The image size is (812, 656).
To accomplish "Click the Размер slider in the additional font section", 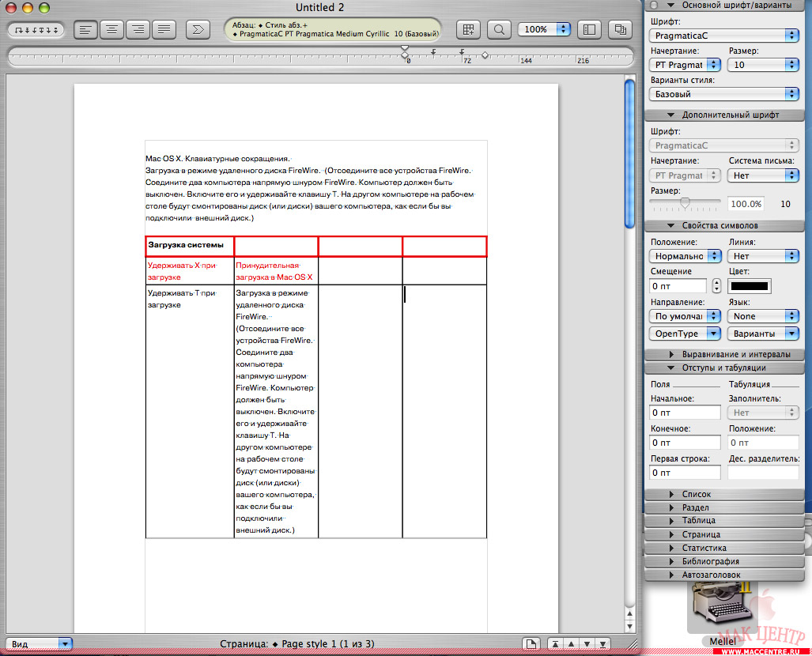I will (685, 203).
